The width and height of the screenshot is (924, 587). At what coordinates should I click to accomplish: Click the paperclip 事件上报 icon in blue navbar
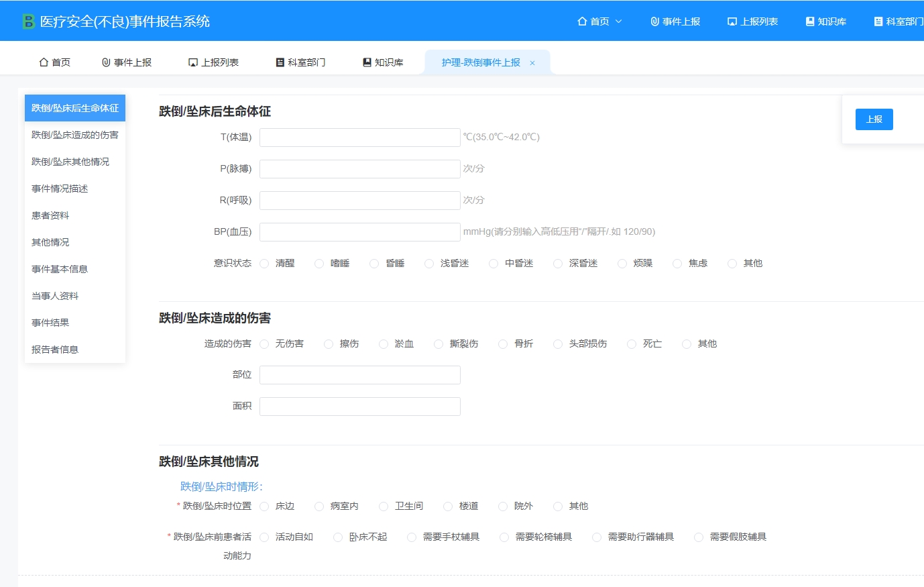click(x=654, y=21)
